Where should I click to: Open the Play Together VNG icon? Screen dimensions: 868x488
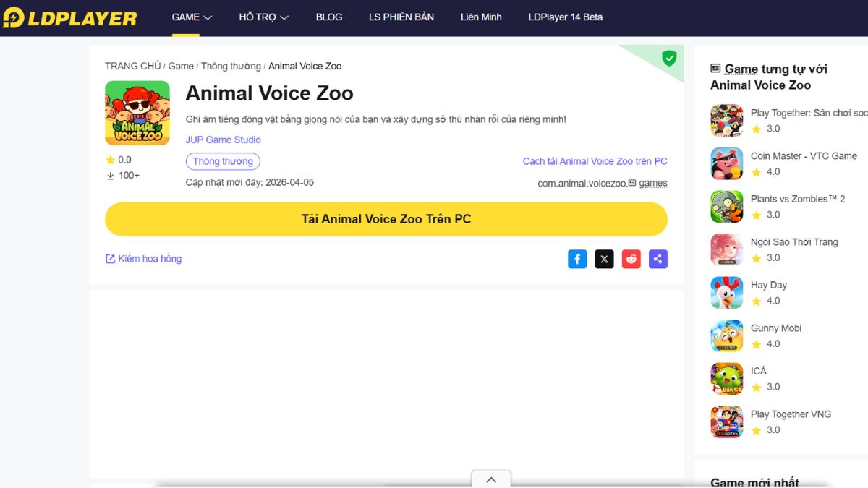726,422
